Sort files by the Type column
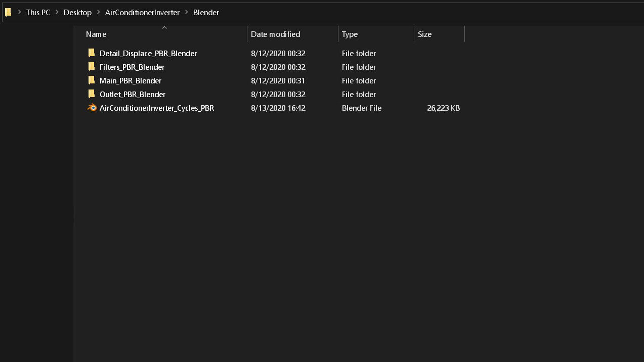The image size is (644, 362). pyautogui.click(x=350, y=34)
